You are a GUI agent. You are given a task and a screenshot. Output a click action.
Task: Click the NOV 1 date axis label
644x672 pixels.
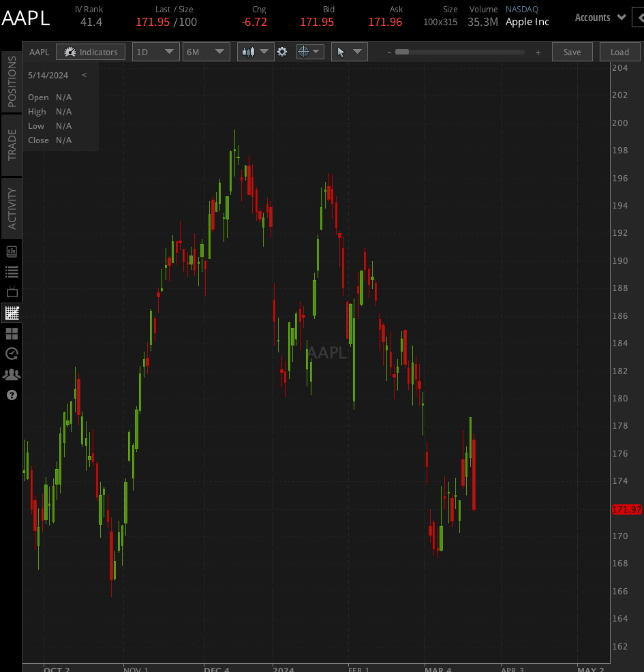pyautogui.click(x=136, y=669)
